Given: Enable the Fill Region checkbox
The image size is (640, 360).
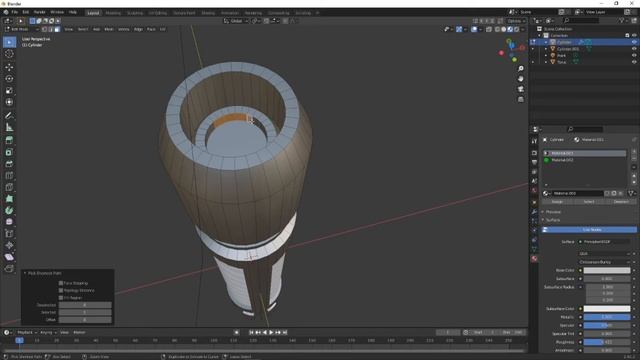Looking at the screenshot, I should point(61,298).
